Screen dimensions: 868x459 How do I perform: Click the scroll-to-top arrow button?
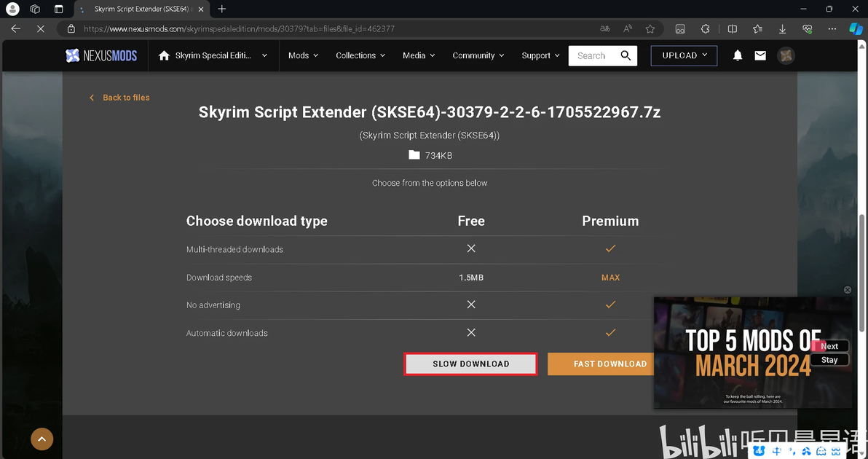(x=42, y=439)
